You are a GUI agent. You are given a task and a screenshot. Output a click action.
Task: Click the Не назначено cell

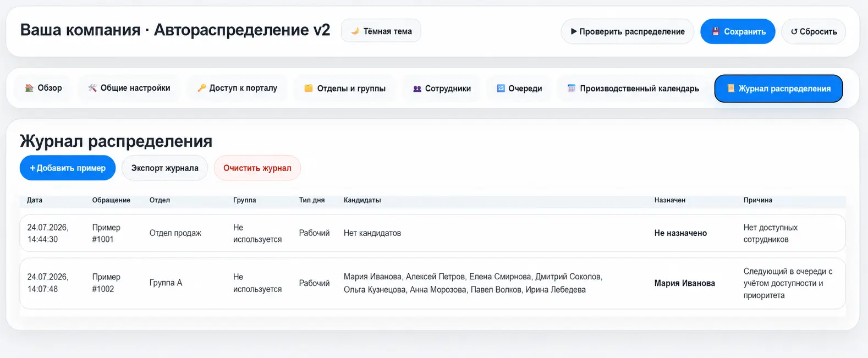coord(680,233)
